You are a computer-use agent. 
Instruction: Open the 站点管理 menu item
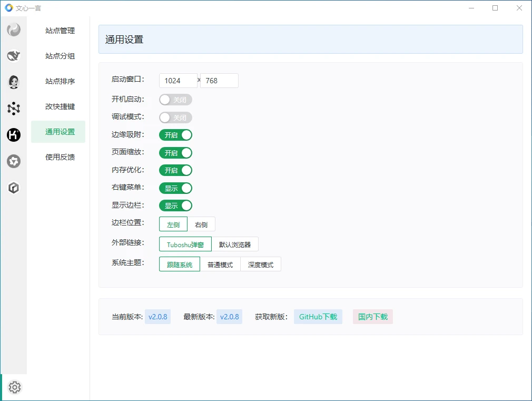60,31
